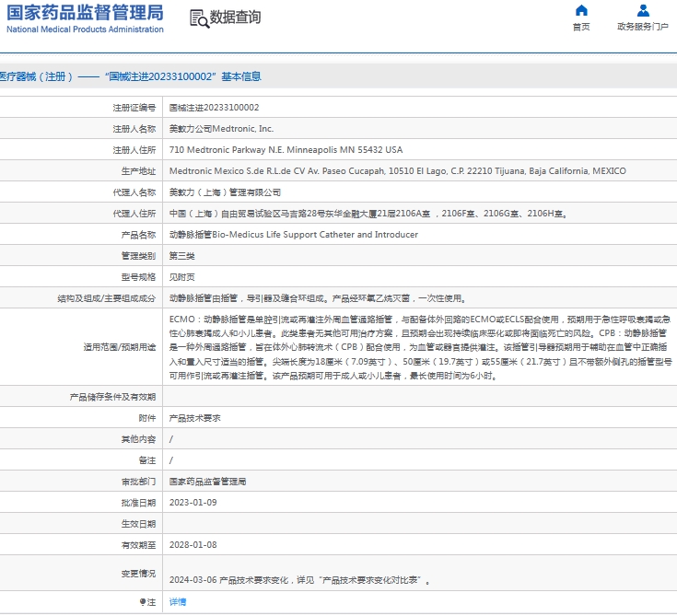Click the 备注 label
The image size is (677, 616).
pos(147,460)
